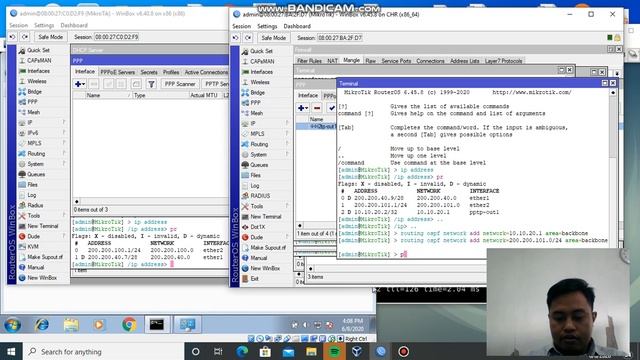The image size is (640, 360).
Task: Open command prompt from Windows 7 taskbar
Action: (157, 324)
